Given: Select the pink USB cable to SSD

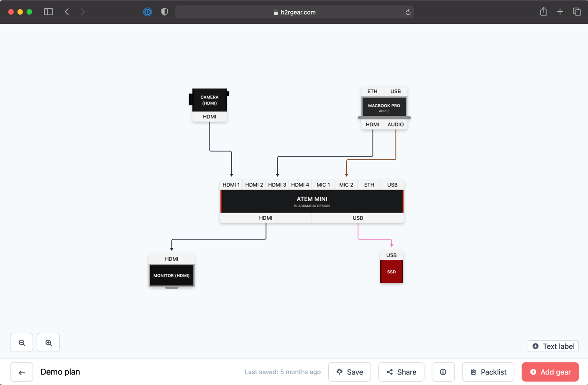Looking at the screenshot, I should (375, 239).
